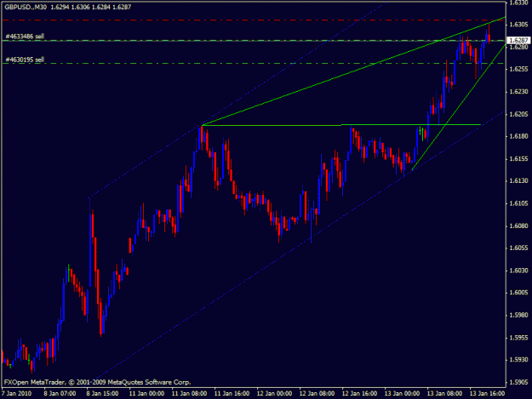Click the 11 Jan 16:00 time label
532x399 pixels.
click(x=232, y=394)
